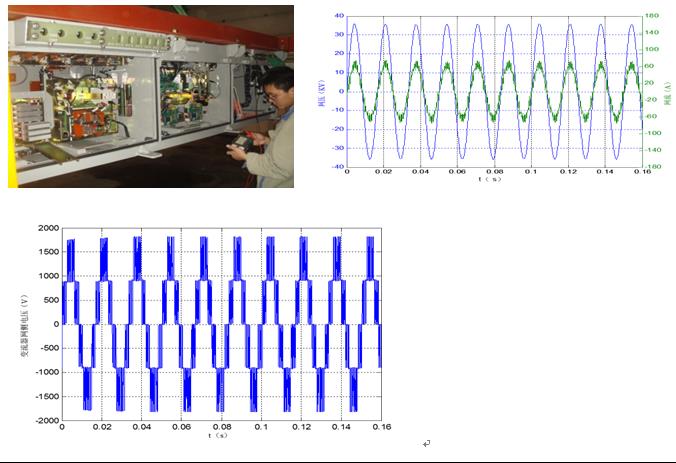Click the 160 tick on top chart's right axis

[x=651, y=16]
